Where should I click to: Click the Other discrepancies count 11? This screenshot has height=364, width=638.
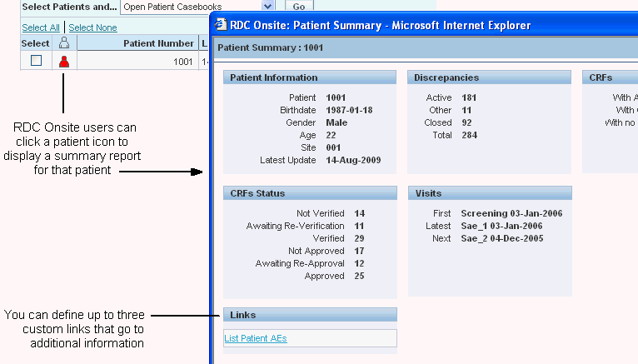[x=466, y=110]
